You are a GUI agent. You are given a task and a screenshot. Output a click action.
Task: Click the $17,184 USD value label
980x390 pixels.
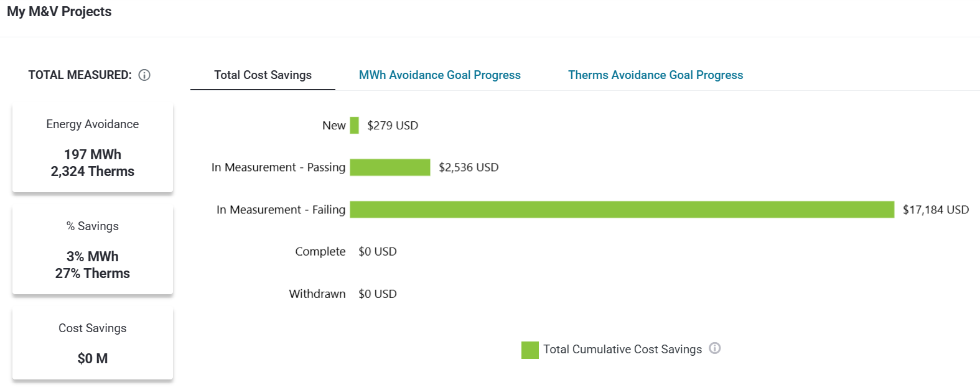click(x=935, y=210)
